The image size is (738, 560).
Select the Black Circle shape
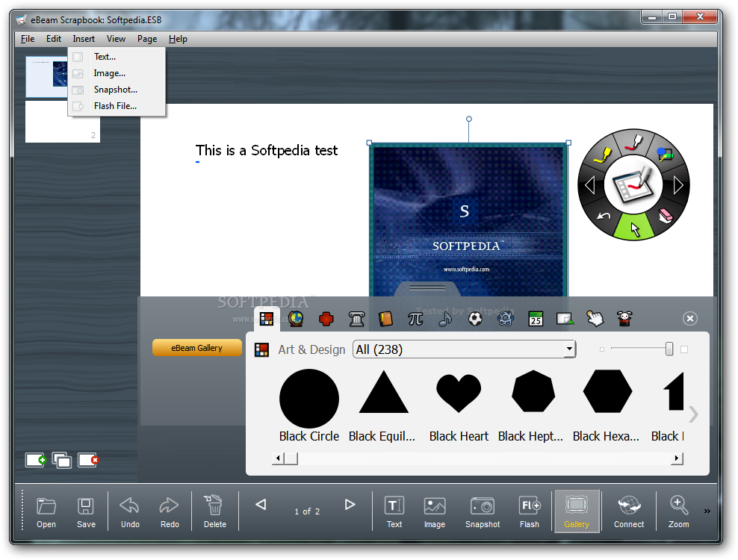point(308,398)
